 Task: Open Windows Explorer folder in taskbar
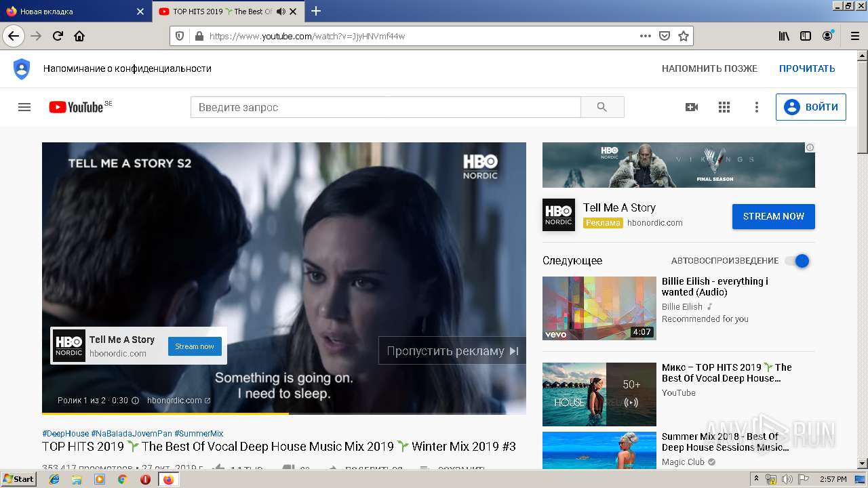pyautogui.click(x=77, y=479)
